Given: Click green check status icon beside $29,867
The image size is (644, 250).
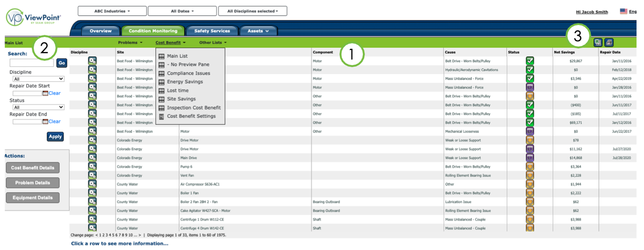Looking at the screenshot, I should tap(530, 61).
